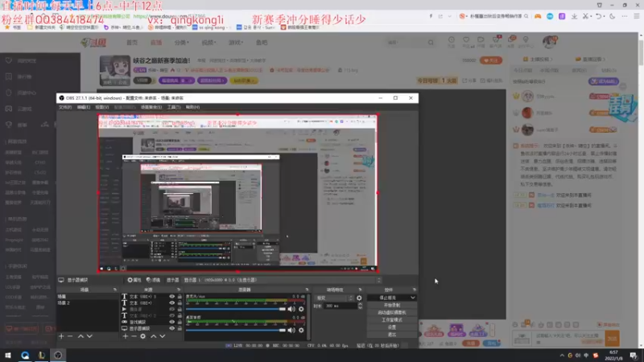
Task: Adjust the desktop audio volume slider
Action: (x=236, y=330)
